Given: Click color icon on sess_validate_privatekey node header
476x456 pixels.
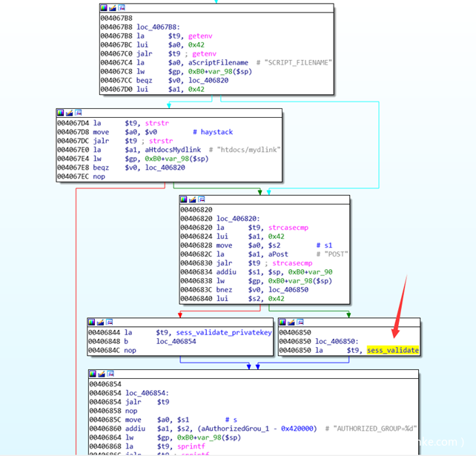Looking at the screenshot, I should (91, 322).
